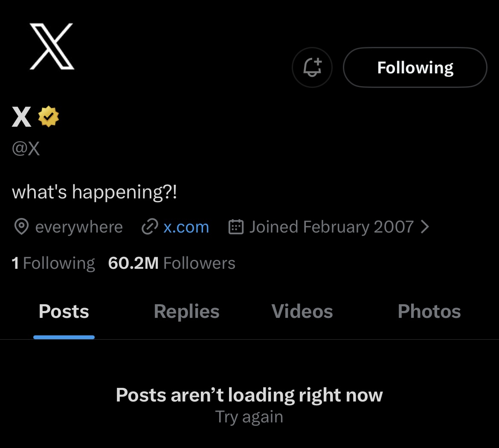This screenshot has width=499, height=448.
Task: Open notification bell for this account
Action: pos(312,67)
